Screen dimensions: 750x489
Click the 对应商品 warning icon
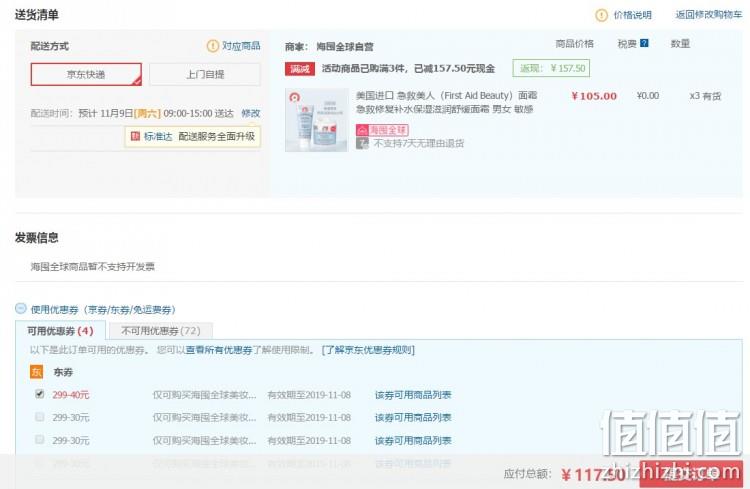212,46
